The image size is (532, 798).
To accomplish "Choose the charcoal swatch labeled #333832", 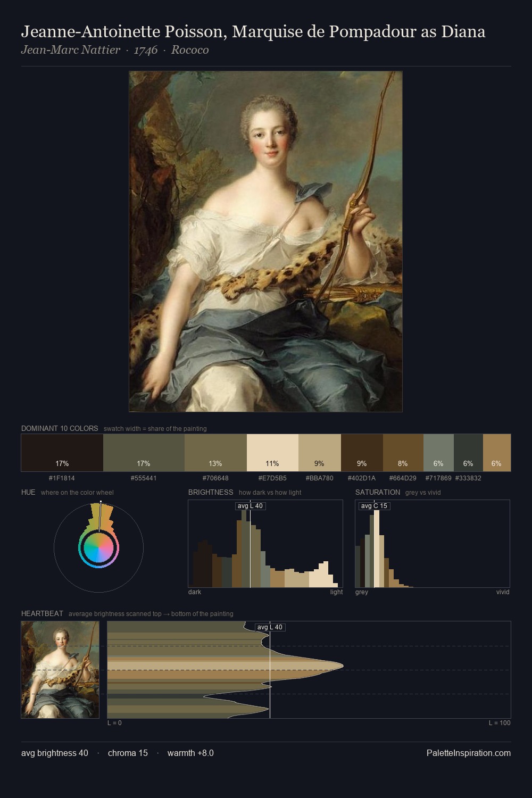I will click(468, 453).
